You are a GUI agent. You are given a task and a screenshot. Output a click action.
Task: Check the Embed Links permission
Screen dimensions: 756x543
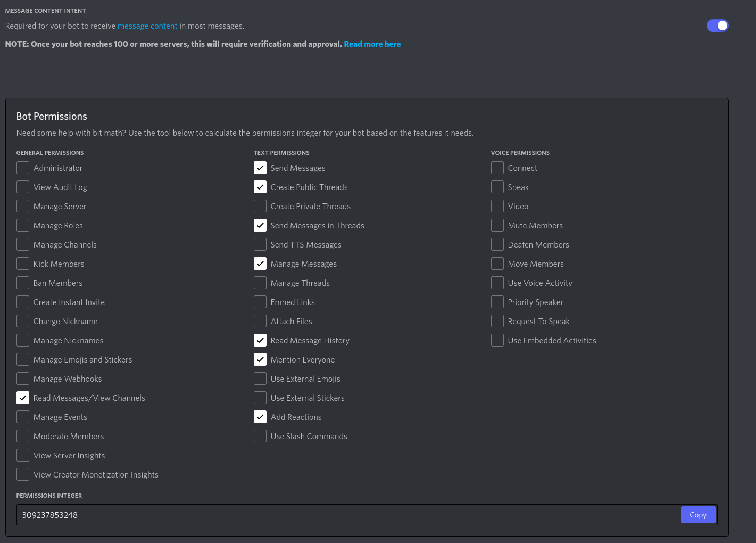(x=260, y=302)
